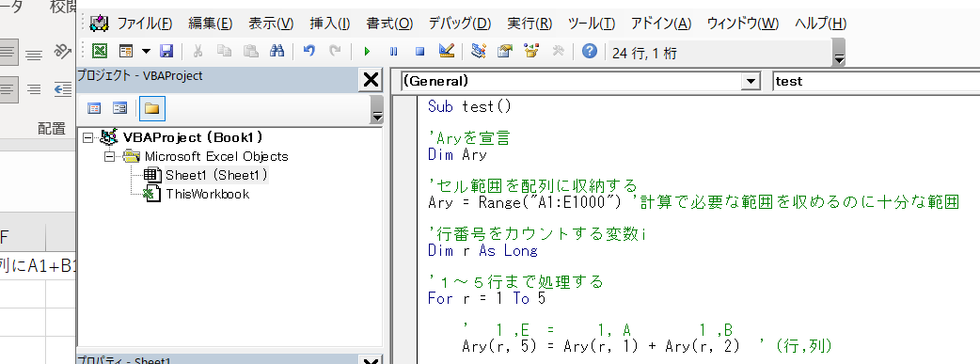Viewport: 980px width, 364px height.
Task: Undo the last action with the Undo arrow
Action: [x=308, y=52]
